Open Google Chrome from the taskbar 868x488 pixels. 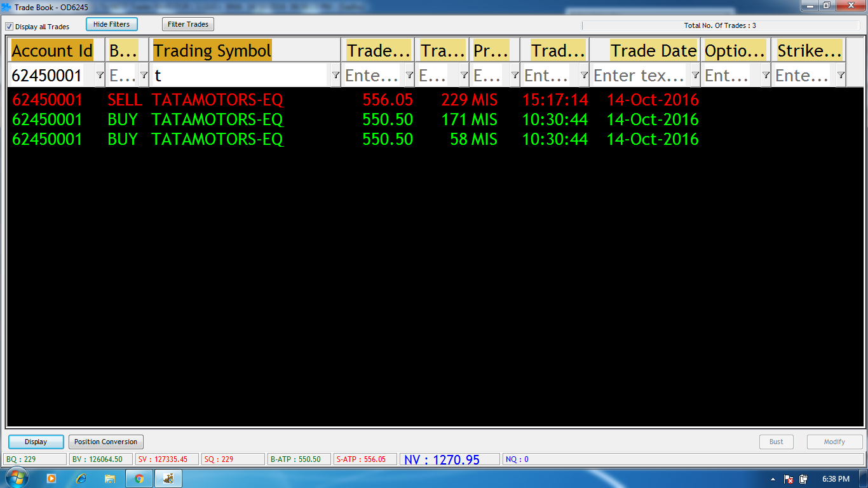(x=139, y=478)
